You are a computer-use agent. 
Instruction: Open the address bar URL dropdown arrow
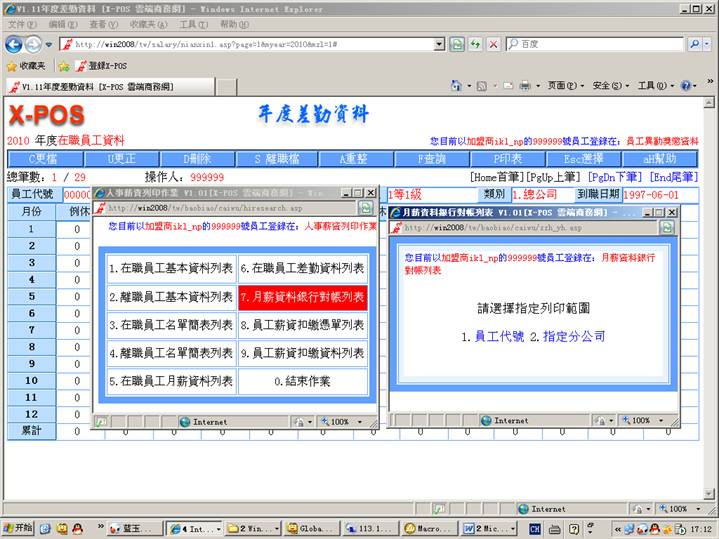[x=436, y=44]
